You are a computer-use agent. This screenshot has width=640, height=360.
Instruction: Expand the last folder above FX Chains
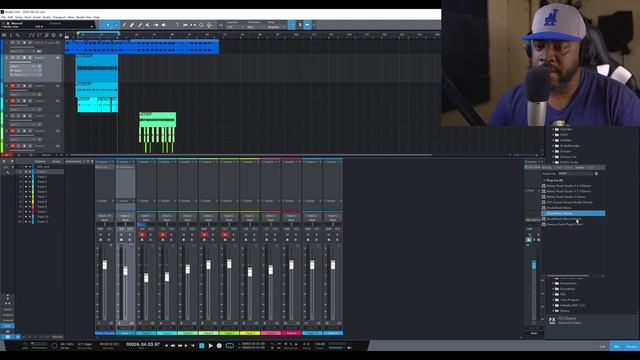point(553,311)
